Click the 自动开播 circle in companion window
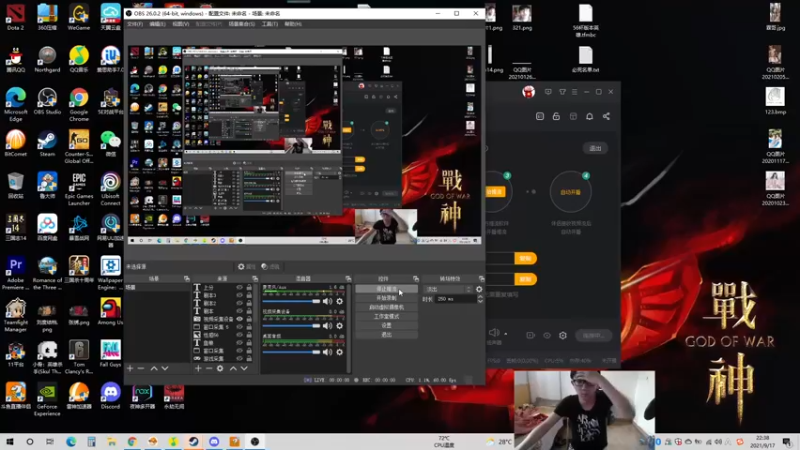The height and width of the screenshot is (450, 800). 570,192
